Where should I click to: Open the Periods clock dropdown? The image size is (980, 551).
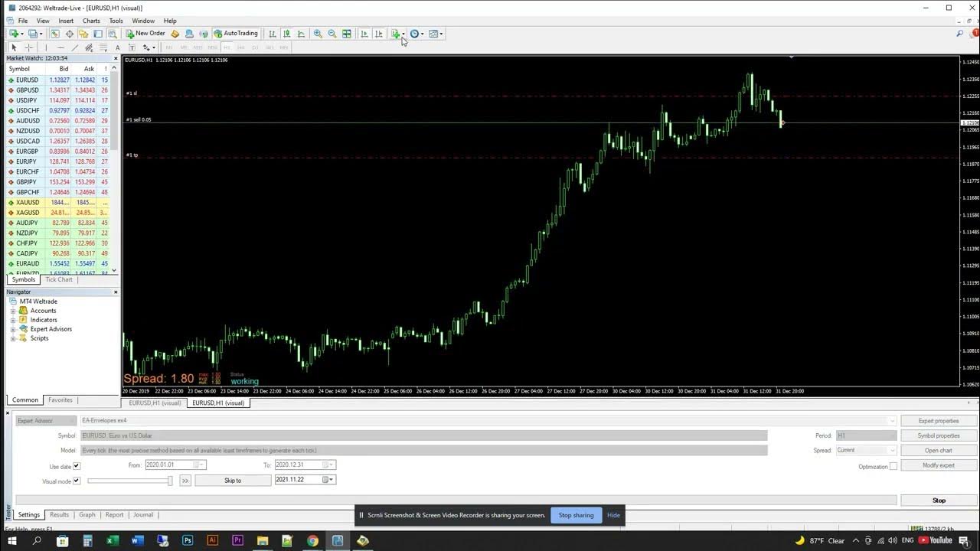coord(416,34)
